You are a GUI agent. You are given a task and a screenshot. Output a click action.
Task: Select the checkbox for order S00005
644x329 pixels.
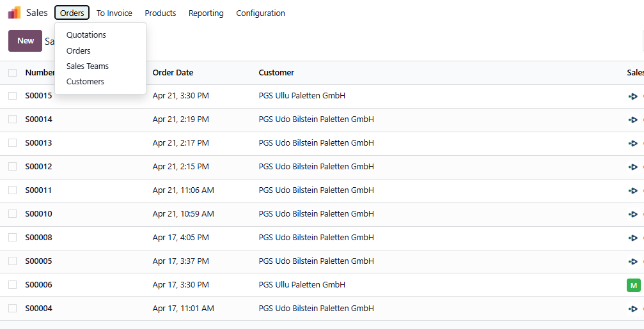point(13,261)
